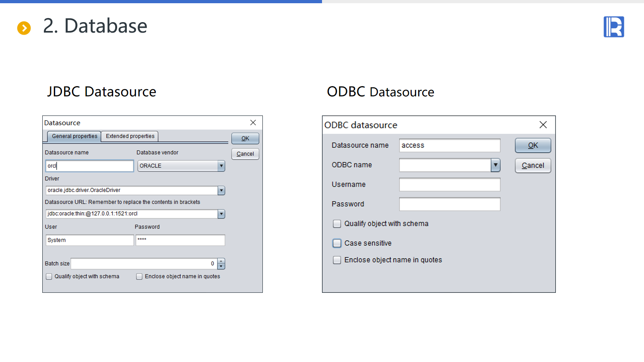Enable Qualify object with schema in JDBC dialog

tap(49, 277)
